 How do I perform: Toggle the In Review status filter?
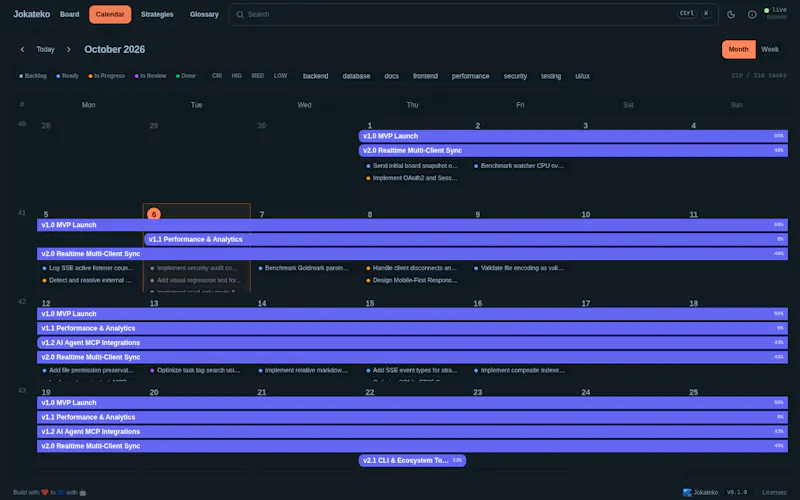pyautogui.click(x=150, y=76)
